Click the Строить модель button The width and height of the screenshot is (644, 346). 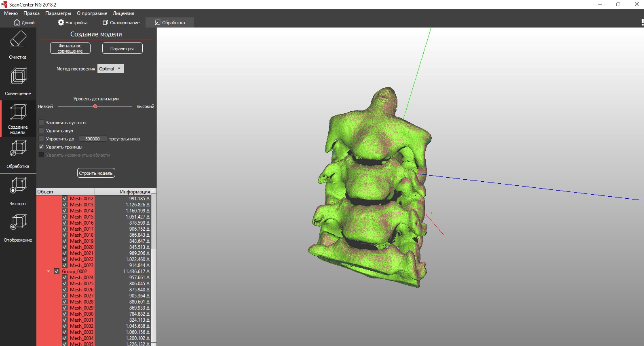(96, 173)
